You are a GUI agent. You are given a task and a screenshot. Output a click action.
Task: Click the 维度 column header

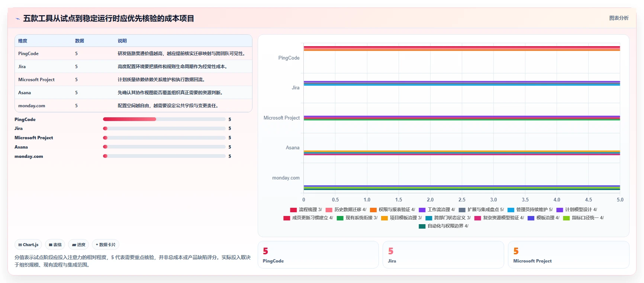(x=23, y=41)
